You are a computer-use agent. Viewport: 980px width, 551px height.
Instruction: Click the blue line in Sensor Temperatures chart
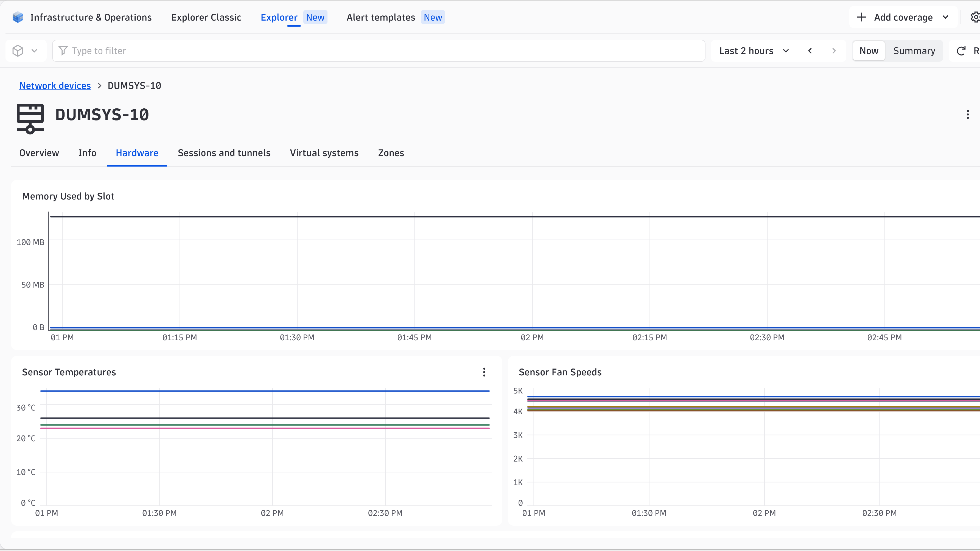pyautogui.click(x=265, y=390)
